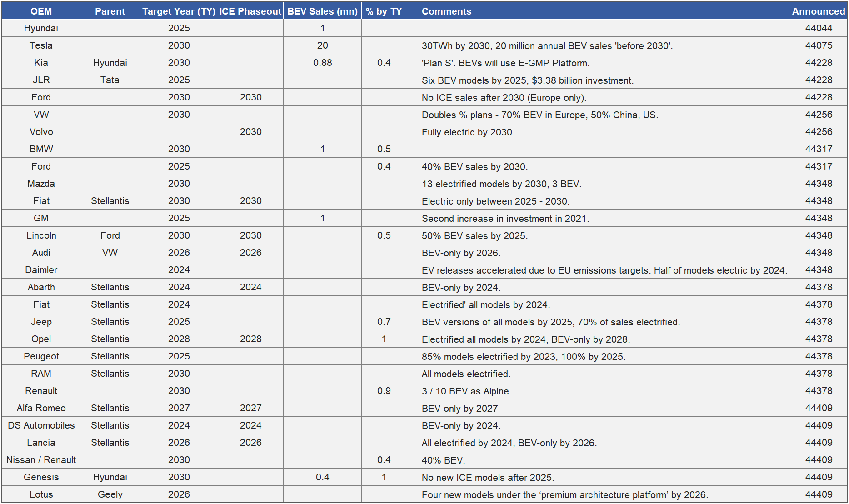This screenshot has height=504, width=849.
Task: Select the Genesis BEV sales value 0.4
Action: [x=322, y=477]
